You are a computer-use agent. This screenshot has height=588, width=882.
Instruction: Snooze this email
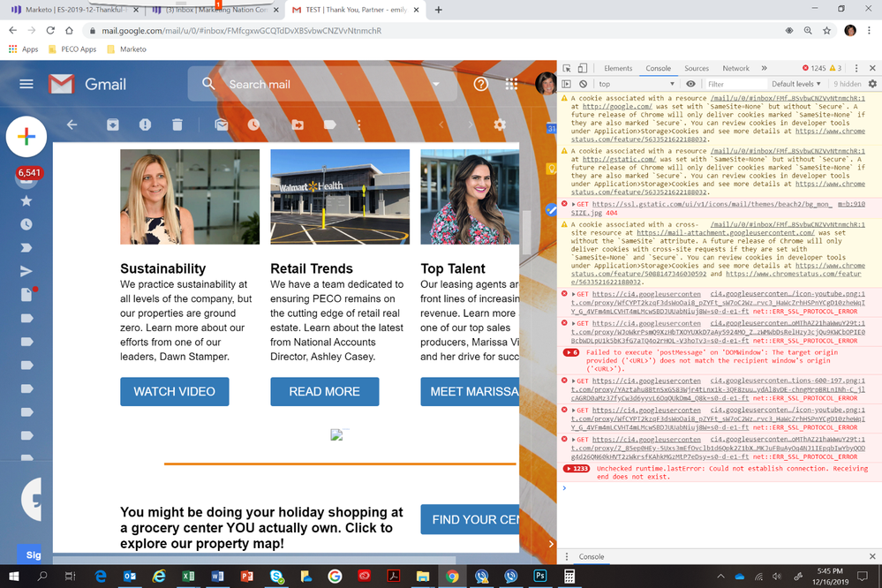pyautogui.click(x=253, y=124)
